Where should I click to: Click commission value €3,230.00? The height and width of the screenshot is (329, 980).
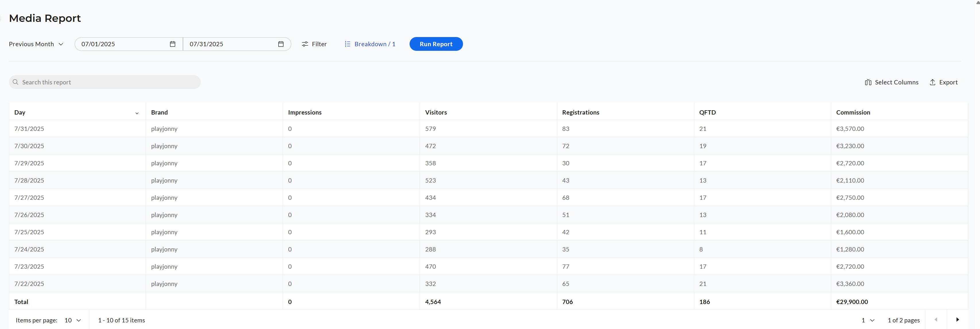850,146
